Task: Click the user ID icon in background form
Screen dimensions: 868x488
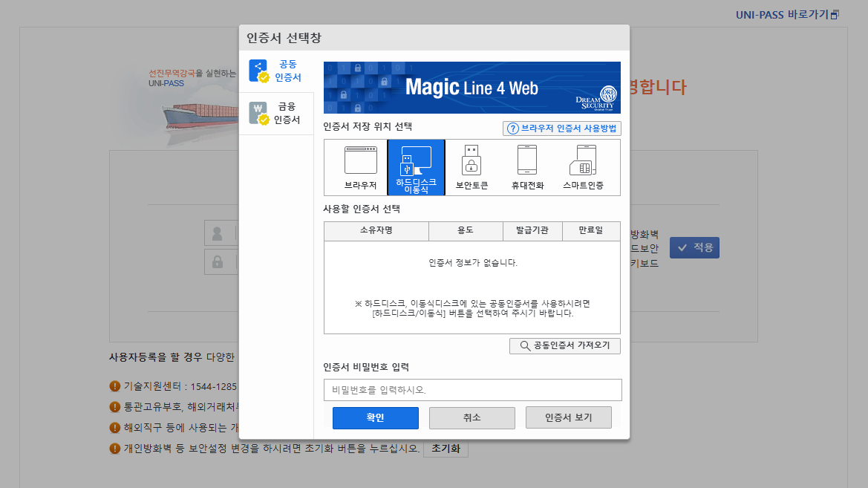Action: point(218,234)
